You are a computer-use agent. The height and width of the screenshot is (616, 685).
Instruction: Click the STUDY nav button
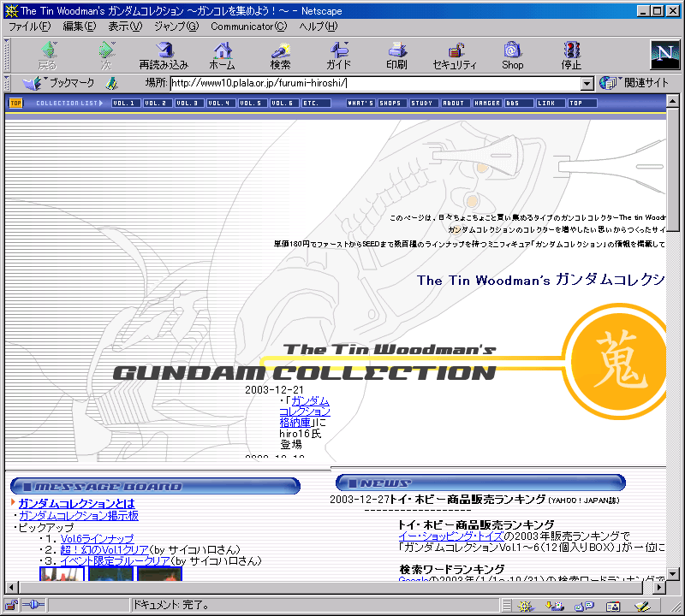[424, 103]
